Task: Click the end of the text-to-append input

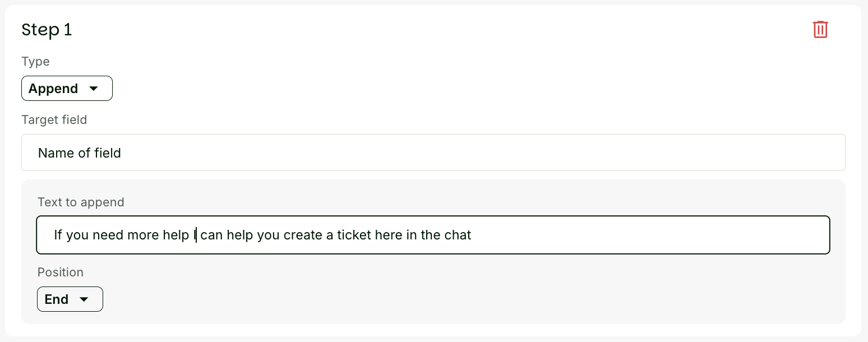Action: point(645,235)
